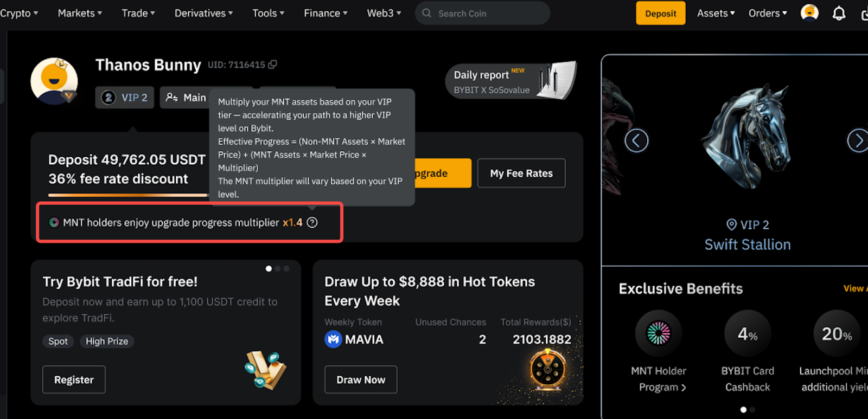Click the MNT multiplier help question icon

click(312, 222)
